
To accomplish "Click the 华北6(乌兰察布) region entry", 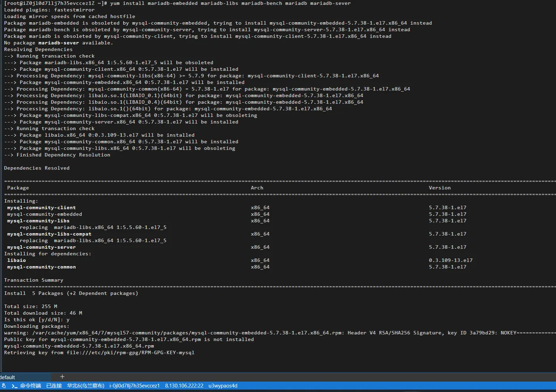I will (x=85, y=386).
